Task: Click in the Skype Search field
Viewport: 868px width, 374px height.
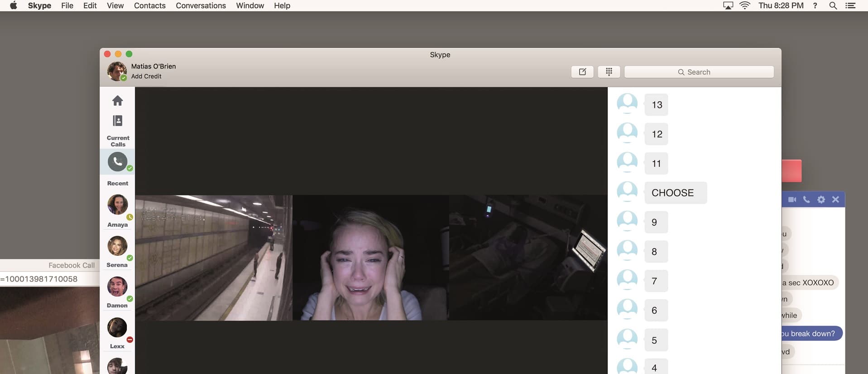Action: [699, 72]
